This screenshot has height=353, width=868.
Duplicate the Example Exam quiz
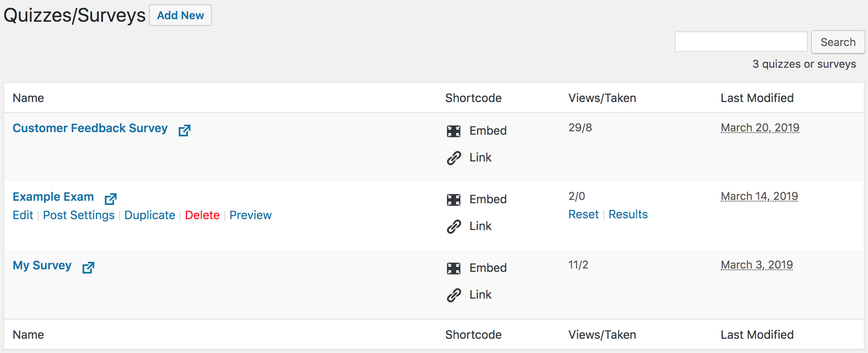150,215
